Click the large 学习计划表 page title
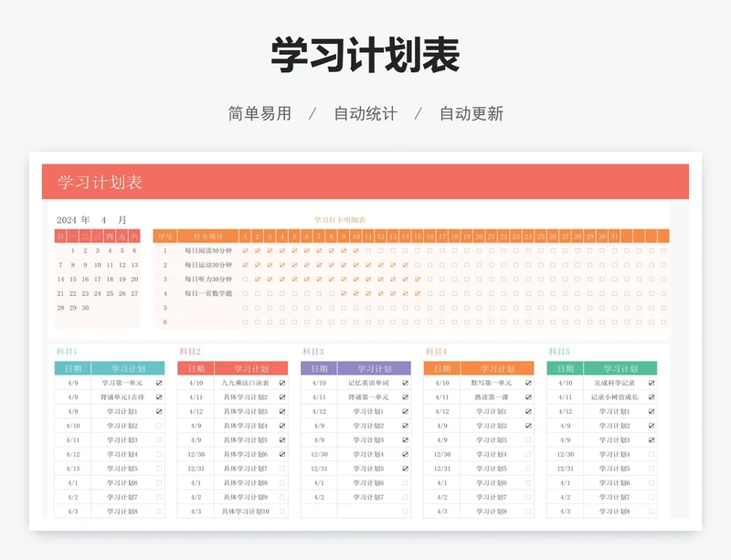This screenshot has width=731, height=560. click(x=365, y=56)
